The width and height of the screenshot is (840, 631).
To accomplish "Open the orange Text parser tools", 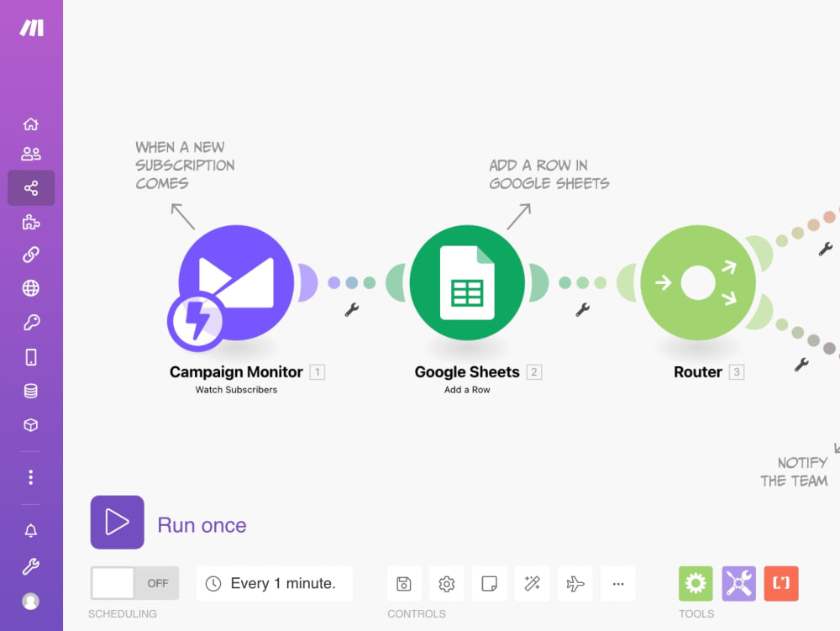I will (781, 583).
